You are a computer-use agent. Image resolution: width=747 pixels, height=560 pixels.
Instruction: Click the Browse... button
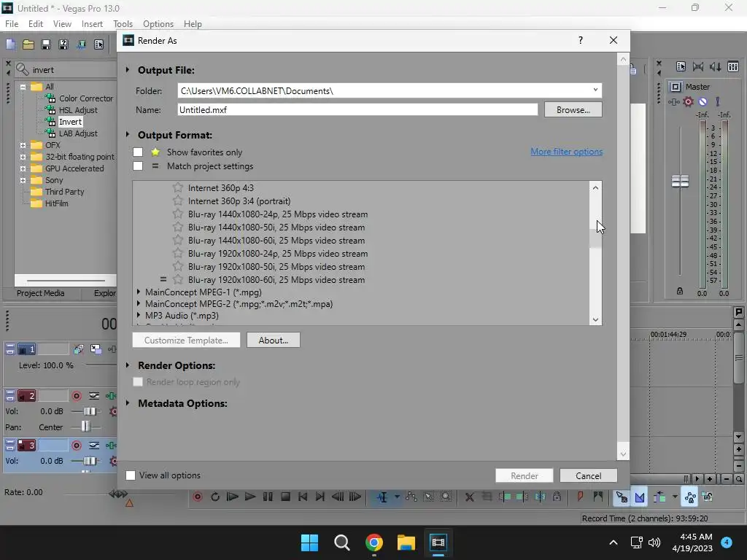573,109
